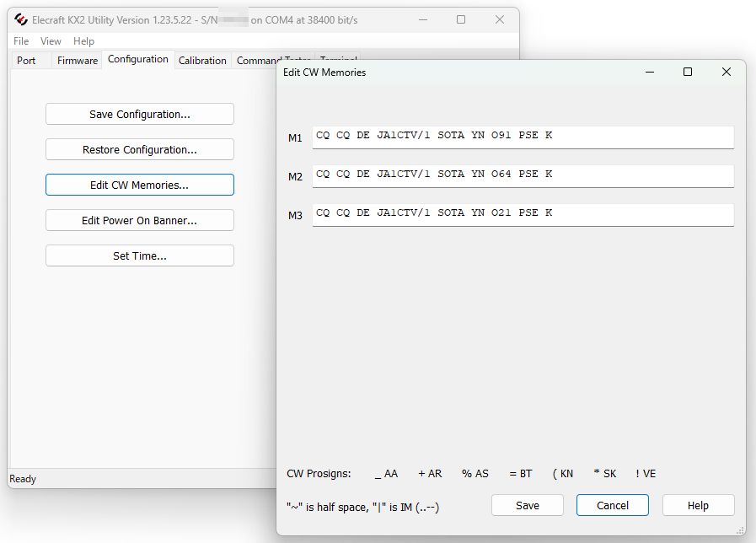Click into the M2 memory text field
The height and width of the screenshot is (543, 756).
tap(523, 176)
